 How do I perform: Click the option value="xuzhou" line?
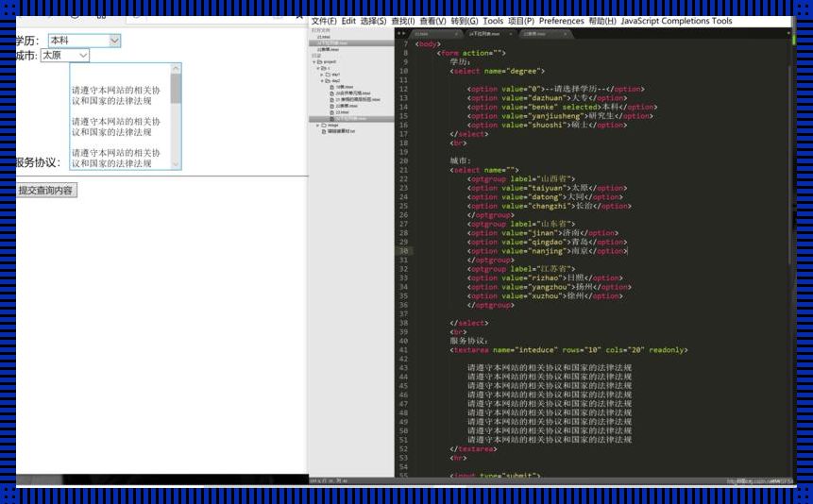[x=545, y=296]
